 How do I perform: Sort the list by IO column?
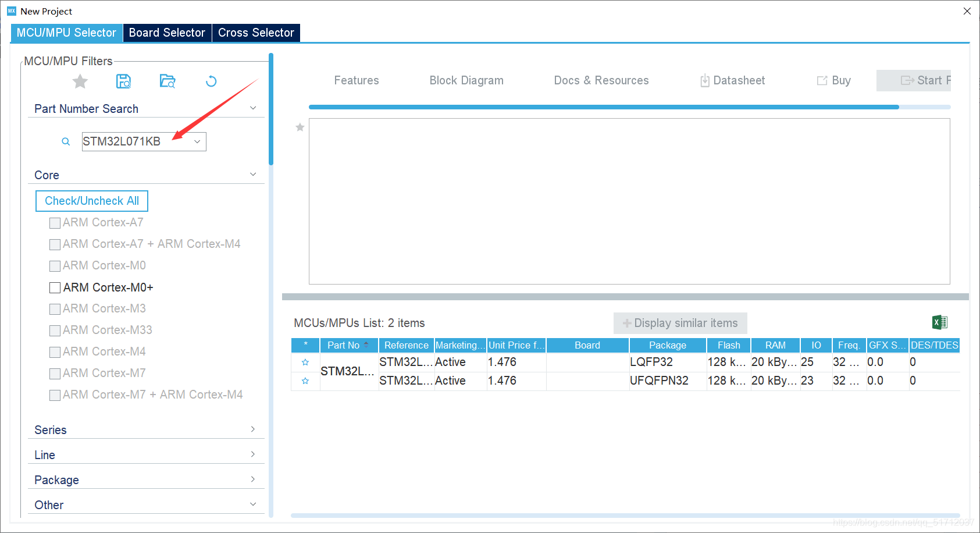[x=816, y=345]
